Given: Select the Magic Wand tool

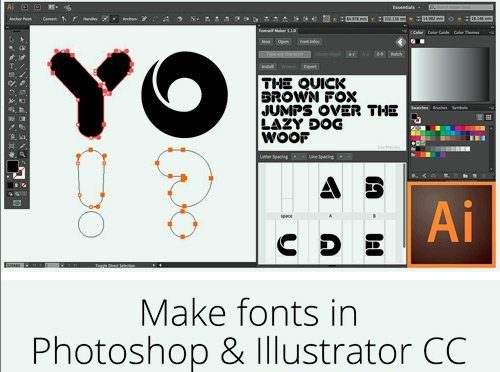Looking at the screenshot, I should [x=12, y=48].
